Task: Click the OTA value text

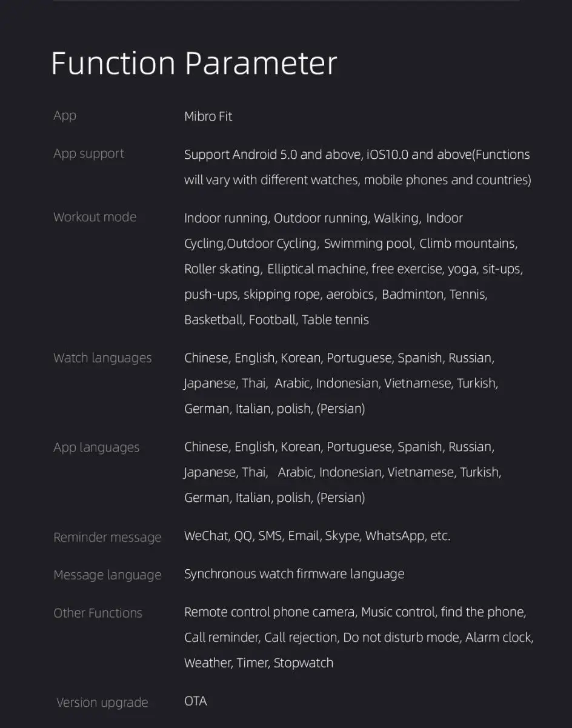Action: click(x=196, y=701)
